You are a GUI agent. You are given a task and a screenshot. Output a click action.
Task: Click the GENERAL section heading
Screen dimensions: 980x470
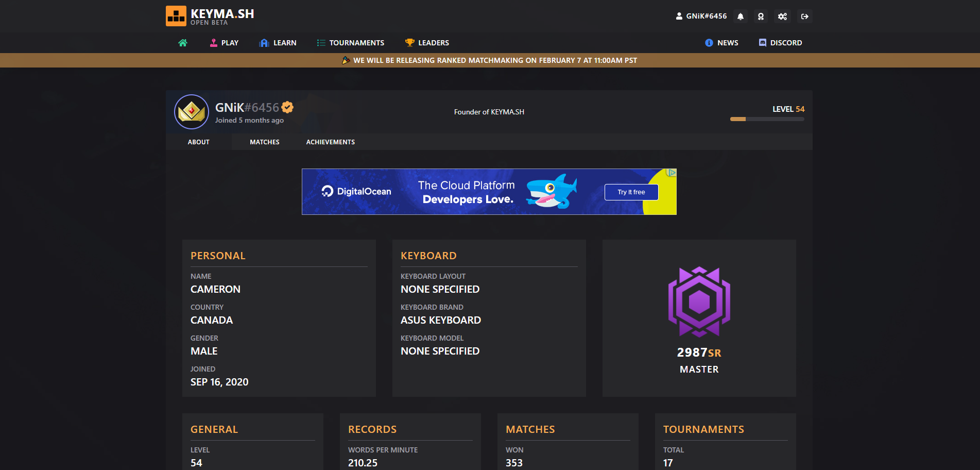[214, 429]
